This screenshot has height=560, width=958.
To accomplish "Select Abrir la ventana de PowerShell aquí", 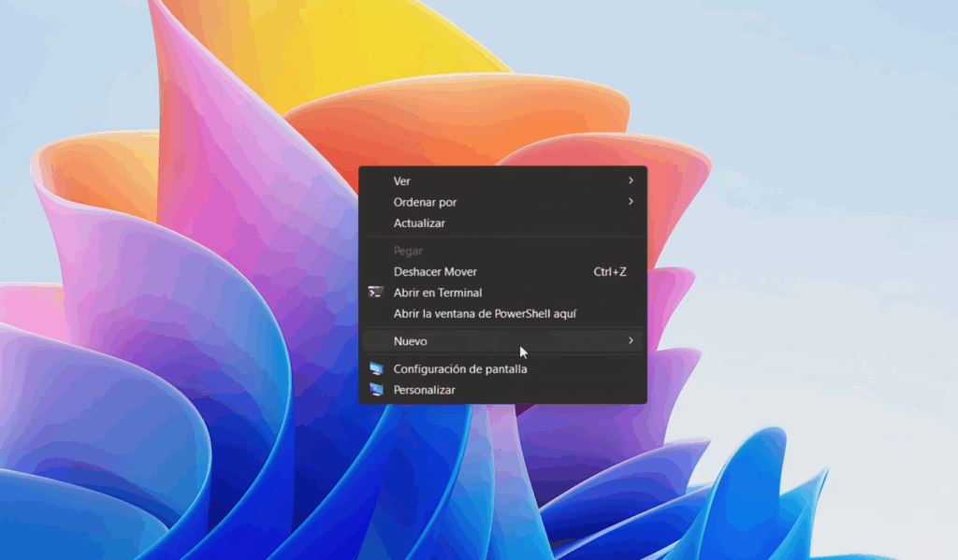I will 485,314.
